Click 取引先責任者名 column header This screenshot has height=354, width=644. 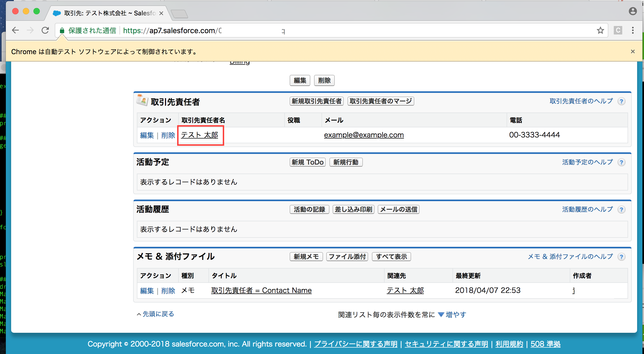click(x=203, y=120)
